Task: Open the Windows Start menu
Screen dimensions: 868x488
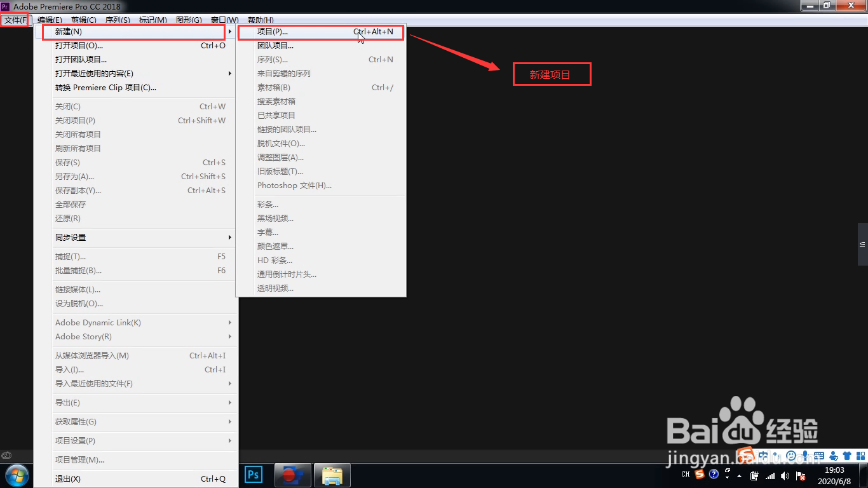Action: click(17, 475)
